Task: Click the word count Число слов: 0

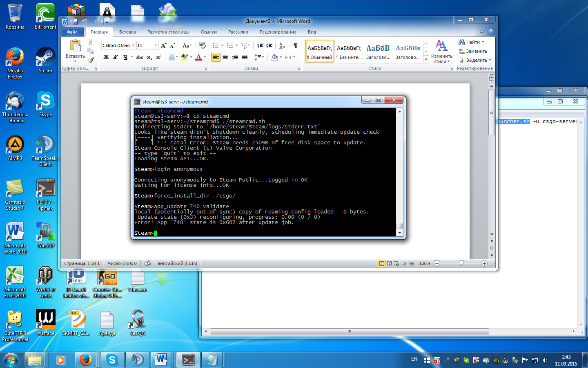Action: pyautogui.click(x=122, y=263)
